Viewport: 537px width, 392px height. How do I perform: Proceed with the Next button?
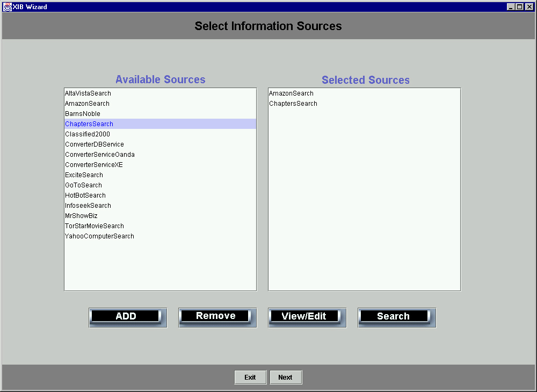coord(286,378)
